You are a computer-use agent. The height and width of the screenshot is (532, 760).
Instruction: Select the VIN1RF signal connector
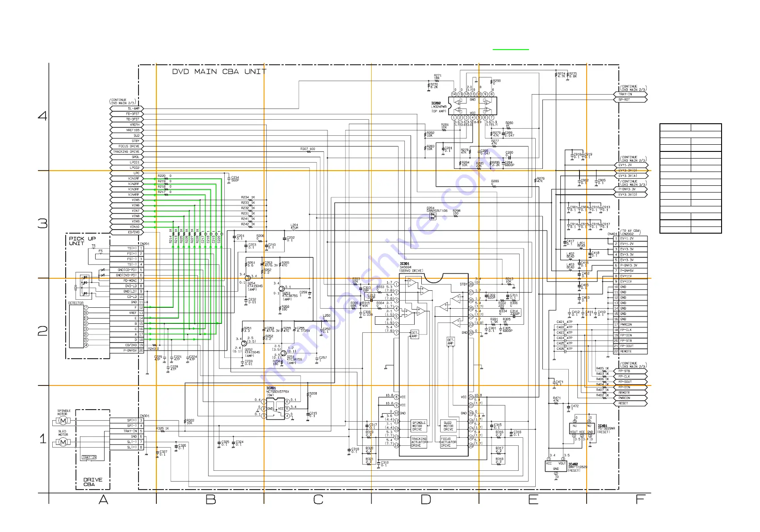(x=126, y=178)
